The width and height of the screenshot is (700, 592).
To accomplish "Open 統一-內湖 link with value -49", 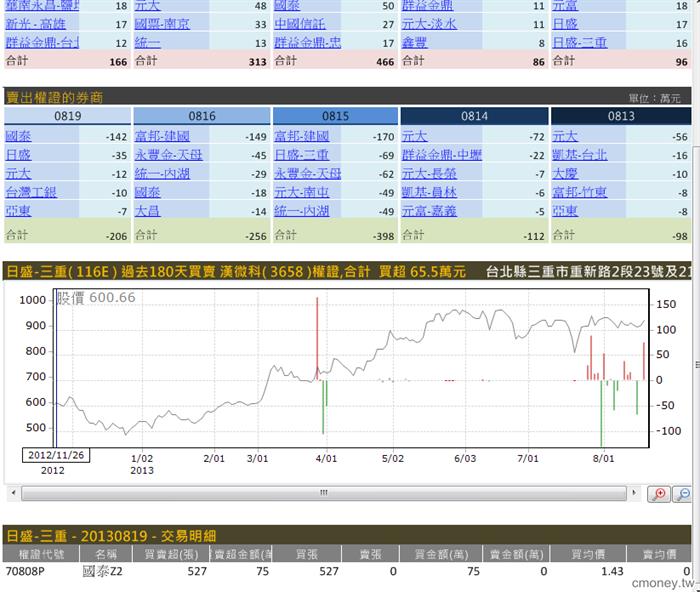I will [x=302, y=211].
